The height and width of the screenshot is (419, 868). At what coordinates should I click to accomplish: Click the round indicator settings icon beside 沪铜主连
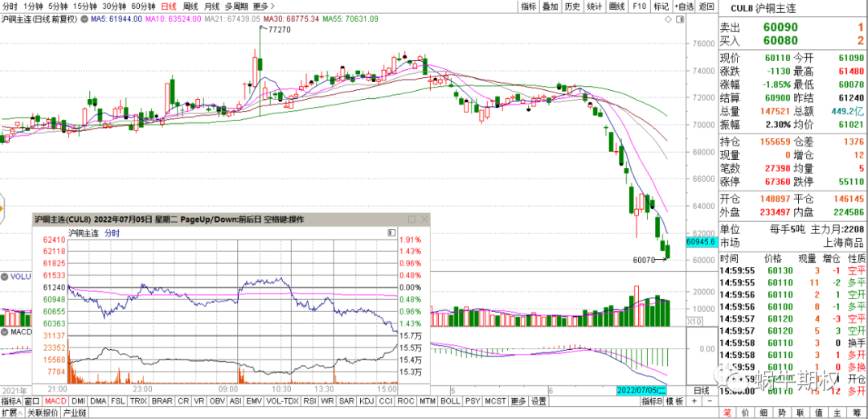pyautogui.click(x=84, y=18)
